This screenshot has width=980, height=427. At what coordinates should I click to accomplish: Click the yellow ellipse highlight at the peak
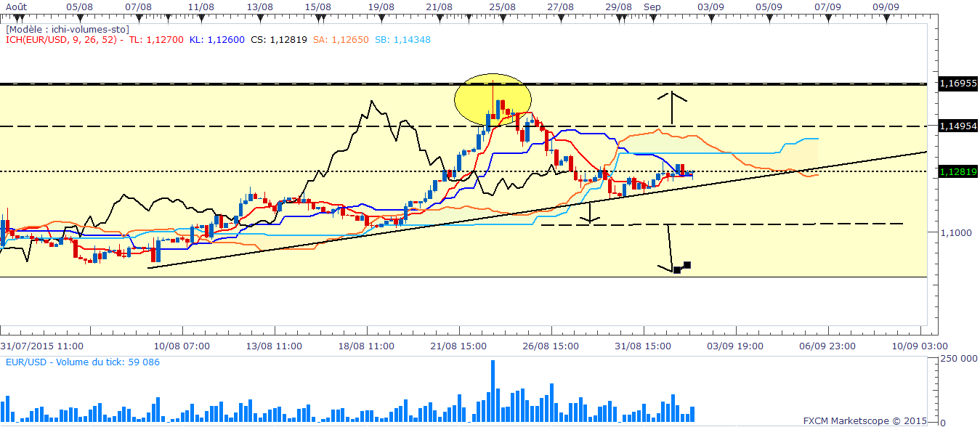click(493, 99)
